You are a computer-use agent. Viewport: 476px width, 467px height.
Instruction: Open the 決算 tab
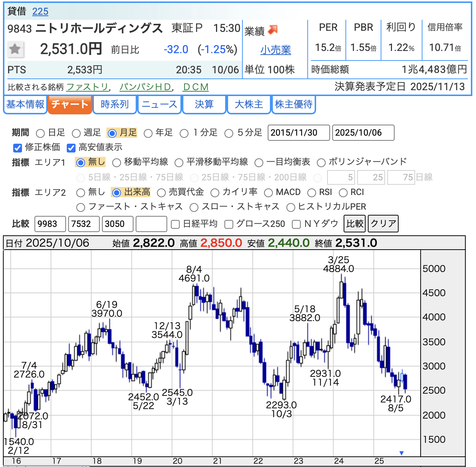[204, 104]
